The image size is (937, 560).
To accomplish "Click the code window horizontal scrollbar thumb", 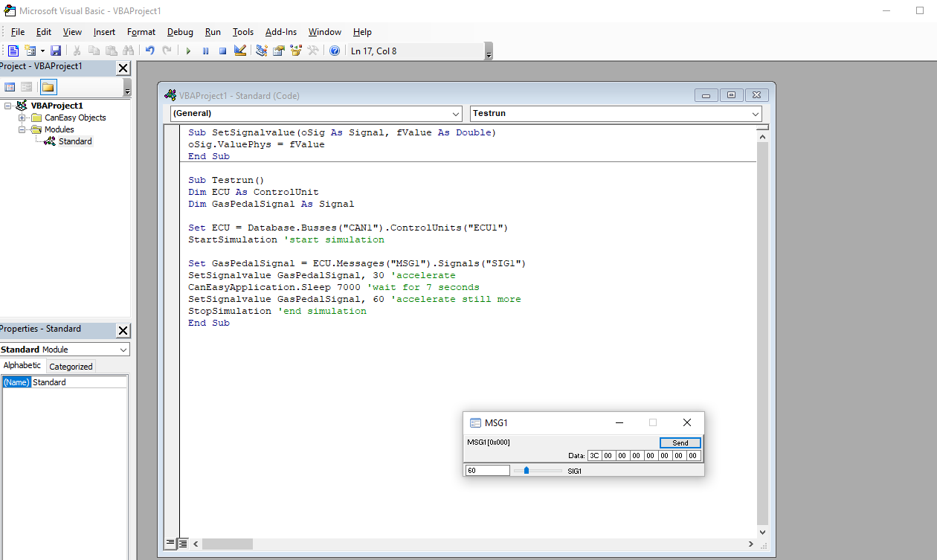I will 228,544.
